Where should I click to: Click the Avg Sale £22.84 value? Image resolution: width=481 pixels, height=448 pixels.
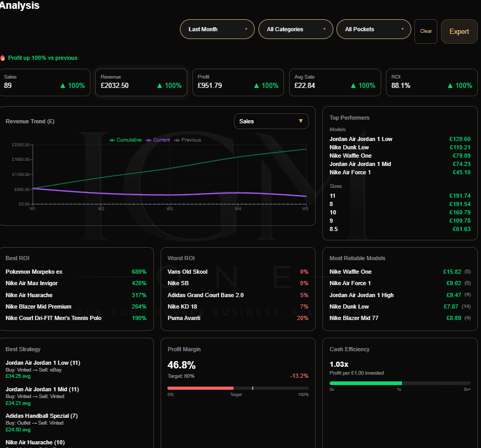click(x=305, y=86)
